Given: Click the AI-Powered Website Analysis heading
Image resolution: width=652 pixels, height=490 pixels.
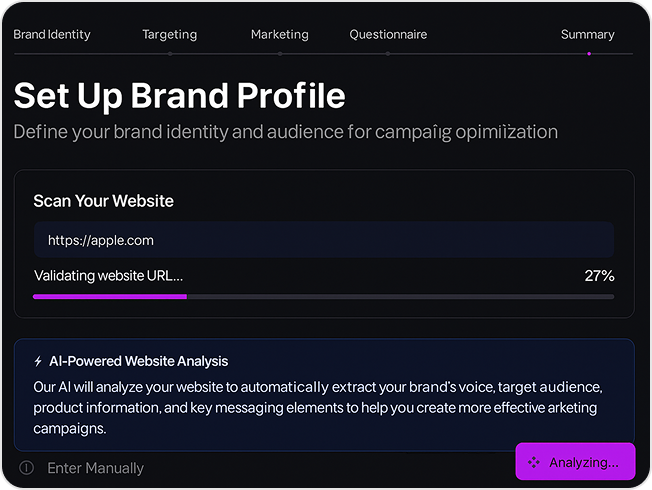Looking at the screenshot, I should 138,361.
